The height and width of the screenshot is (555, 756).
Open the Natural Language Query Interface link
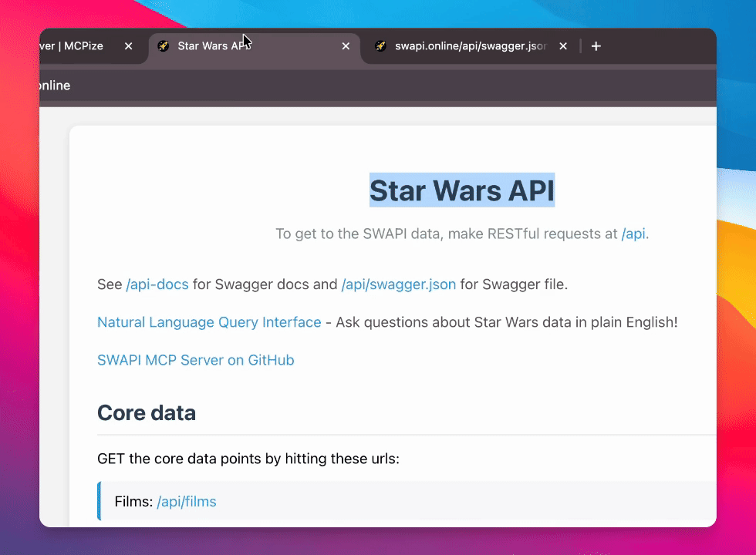pos(209,322)
